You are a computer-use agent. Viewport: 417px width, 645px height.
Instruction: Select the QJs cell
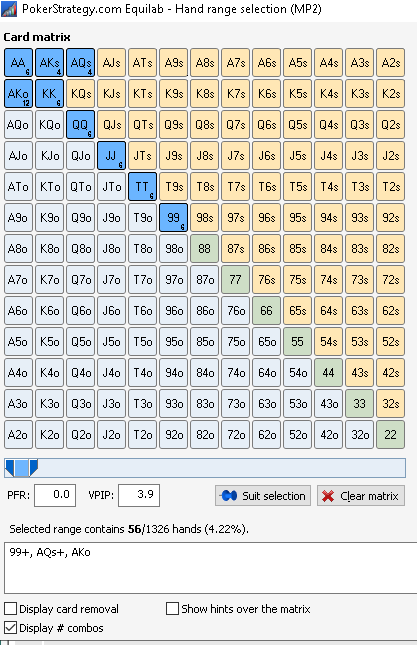[111, 125]
